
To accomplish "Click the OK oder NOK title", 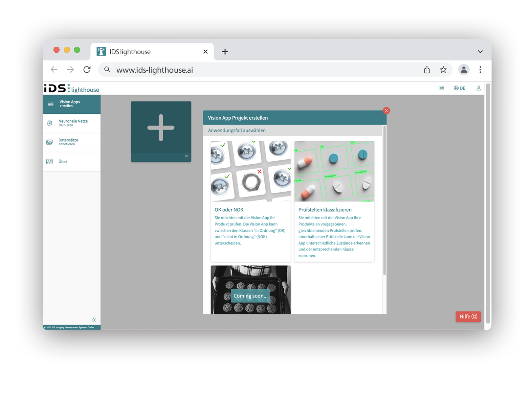I will (x=229, y=210).
